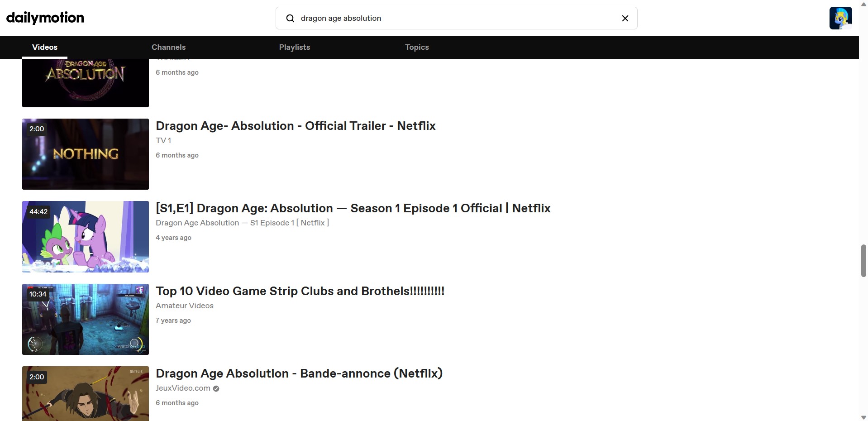
Task: Click the '10:34' duration badge
Action: coord(38,294)
